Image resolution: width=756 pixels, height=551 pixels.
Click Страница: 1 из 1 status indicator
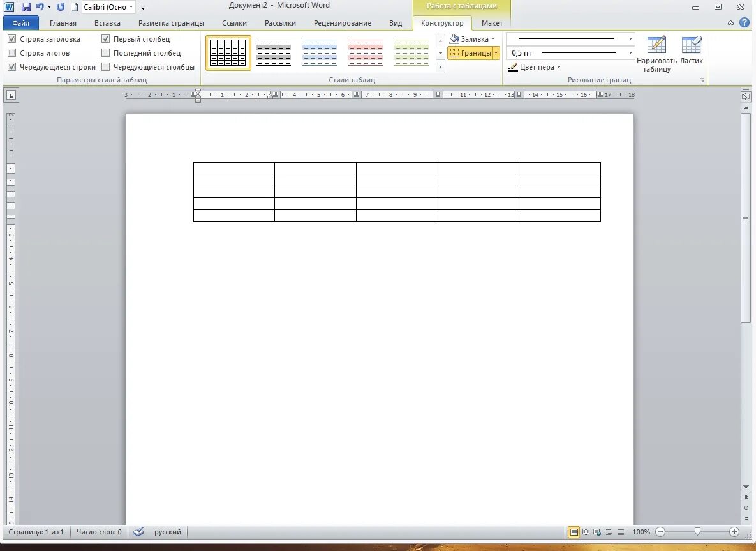pyautogui.click(x=36, y=532)
